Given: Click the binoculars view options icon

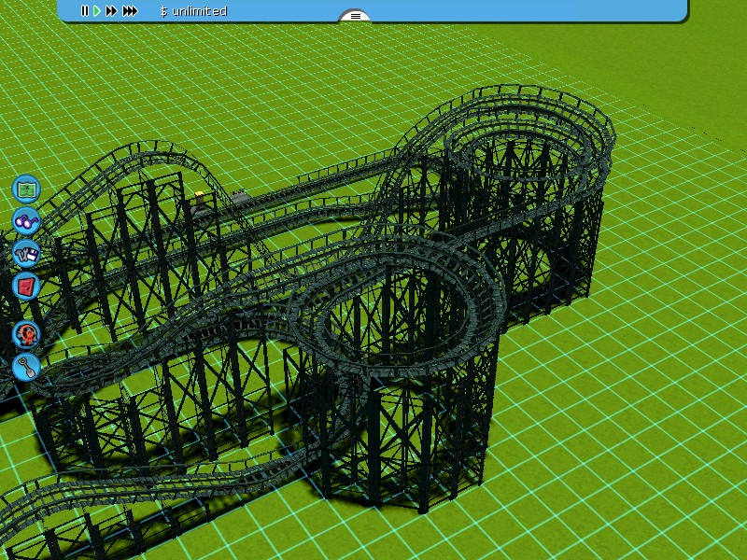Looking at the screenshot, I should (x=26, y=221).
